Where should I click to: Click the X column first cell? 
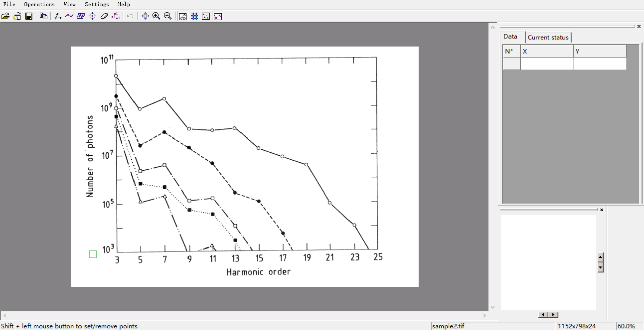pyautogui.click(x=547, y=64)
